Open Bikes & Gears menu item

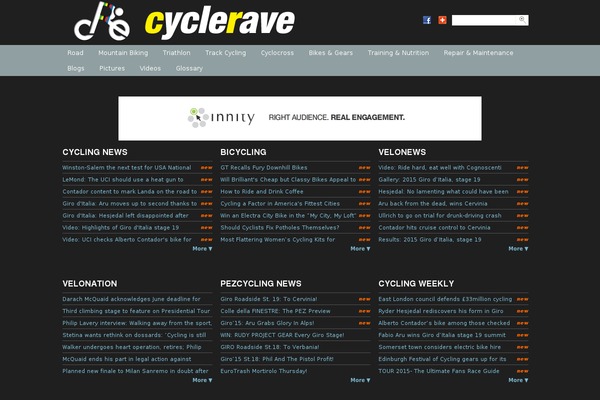point(331,53)
